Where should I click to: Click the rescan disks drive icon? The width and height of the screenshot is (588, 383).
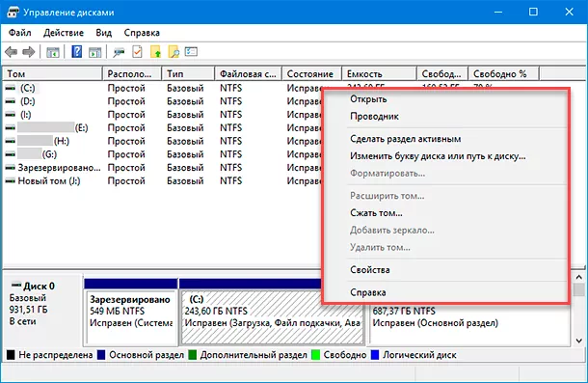click(119, 52)
